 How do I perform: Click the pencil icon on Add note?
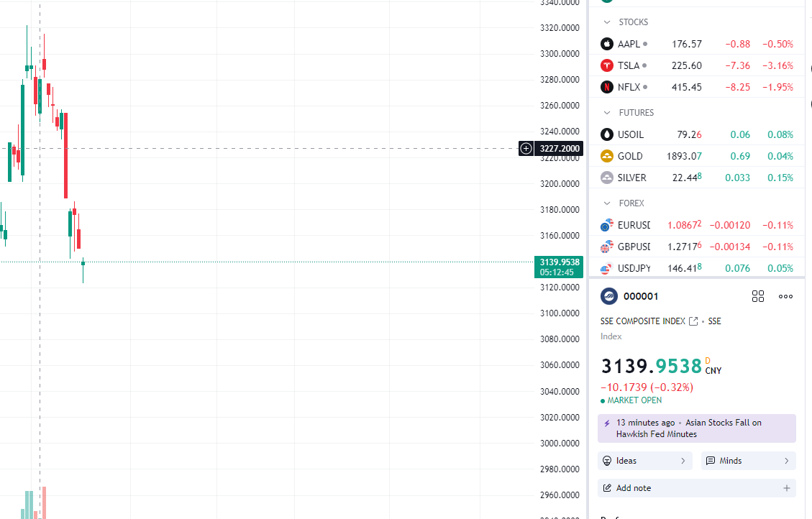607,488
